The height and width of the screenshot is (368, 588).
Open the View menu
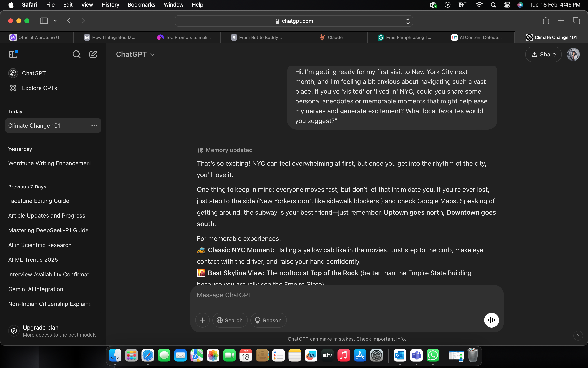87,5
